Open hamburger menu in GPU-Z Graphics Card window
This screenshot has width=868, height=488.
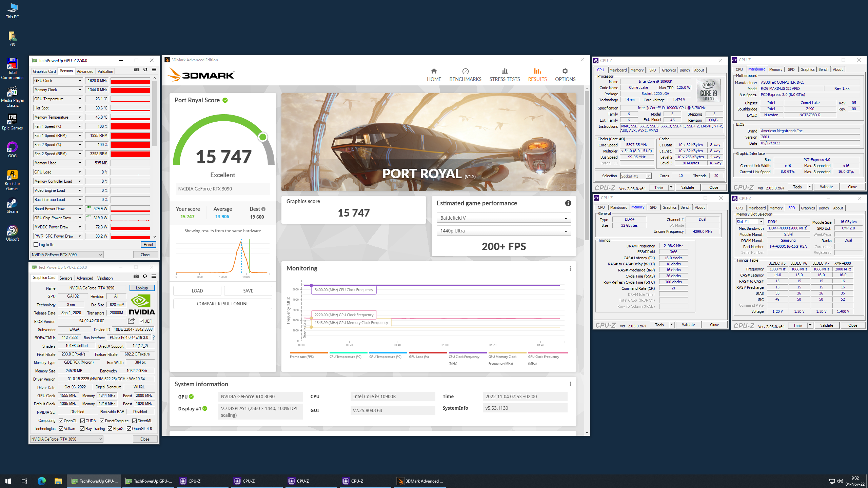(x=154, y=276)
